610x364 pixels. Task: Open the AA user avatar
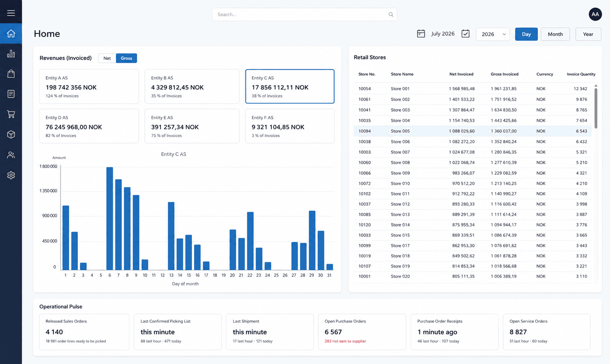click(x=595, y=14)
